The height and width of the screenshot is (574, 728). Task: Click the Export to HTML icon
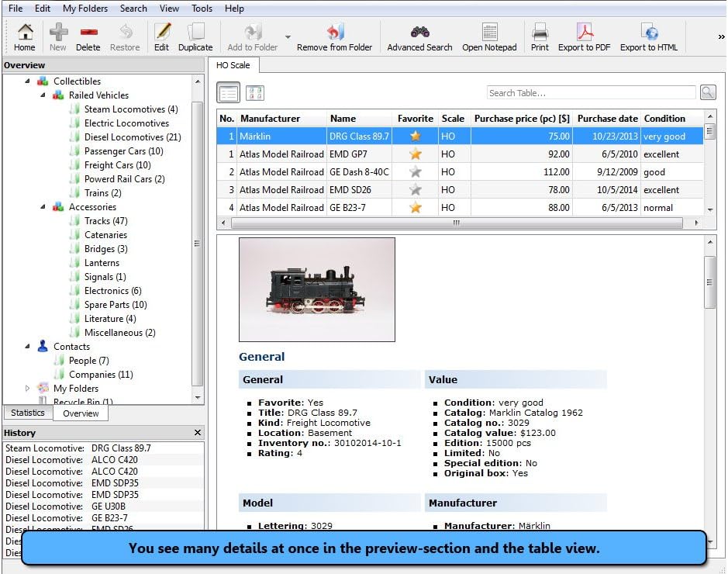click(649, 33)
